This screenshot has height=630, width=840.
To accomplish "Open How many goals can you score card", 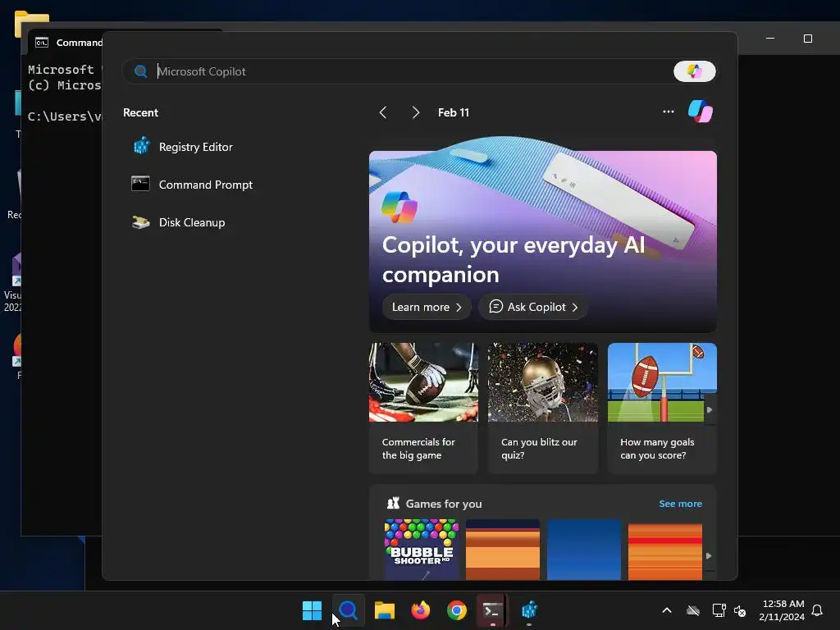I will tap(662, 409).
